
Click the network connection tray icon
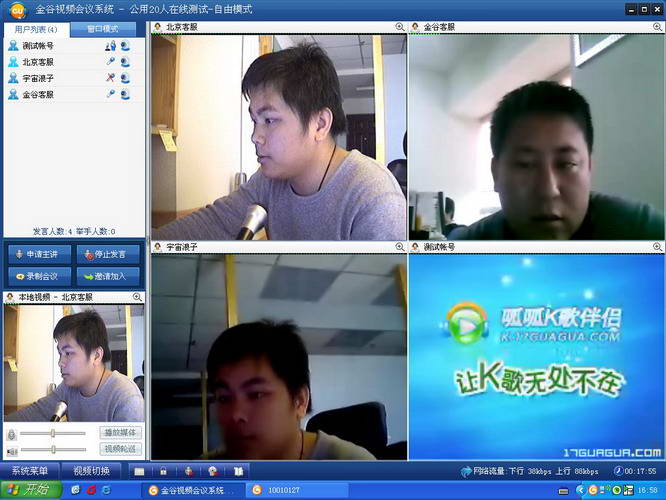[604, 490]
